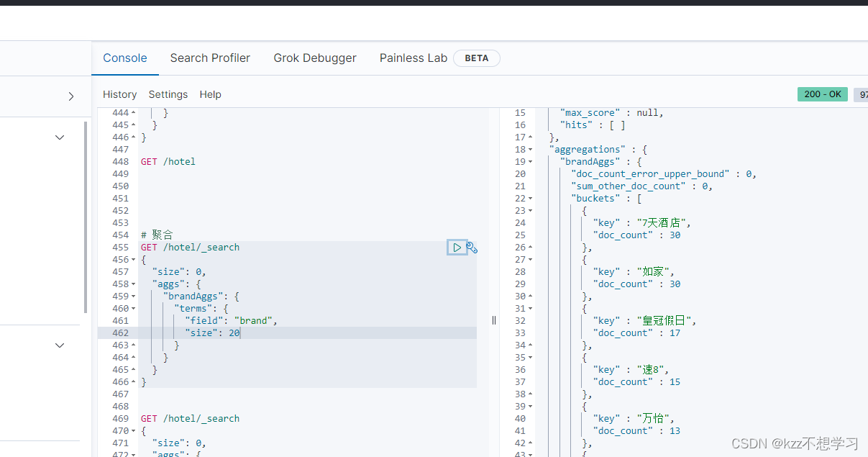Collapse the request body at line 456
Screen dimensions: 868x457
pos(134,260)
